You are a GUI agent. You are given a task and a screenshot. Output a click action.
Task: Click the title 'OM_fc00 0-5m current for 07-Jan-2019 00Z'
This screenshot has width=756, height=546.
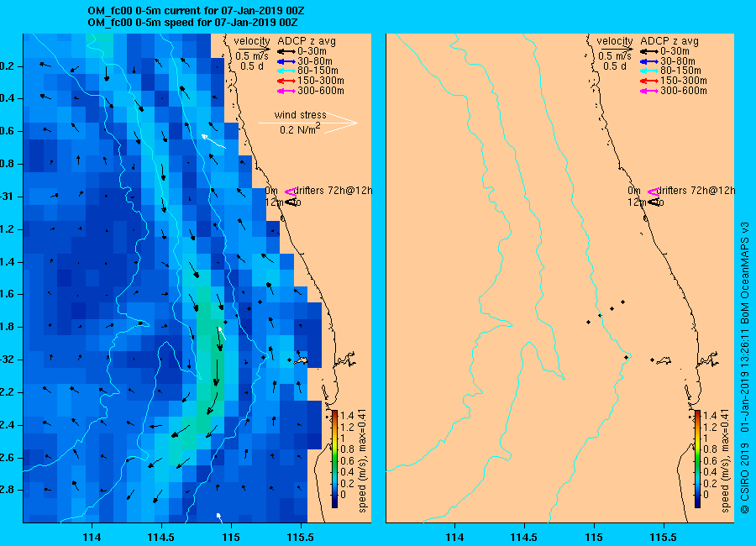(196, 11)
